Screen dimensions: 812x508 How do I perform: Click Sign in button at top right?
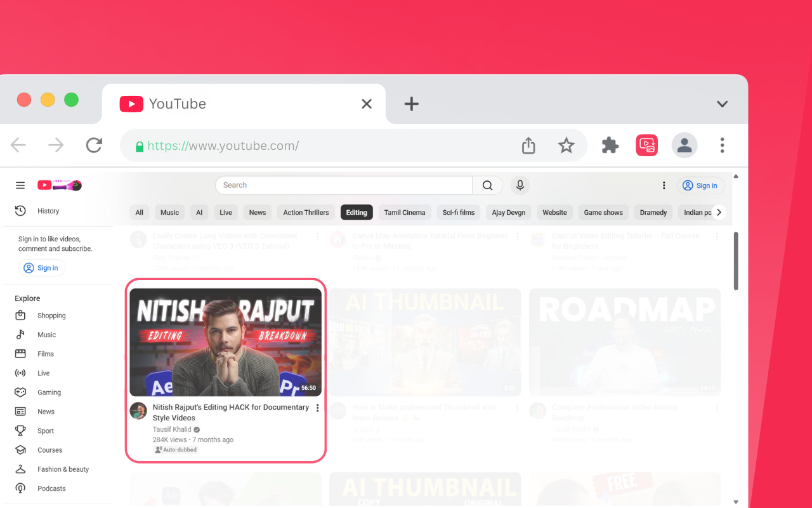pos(700,185)
